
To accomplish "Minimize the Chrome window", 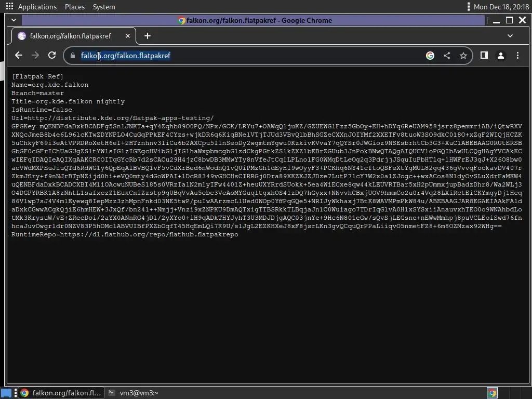I will (x=496, y=20).
